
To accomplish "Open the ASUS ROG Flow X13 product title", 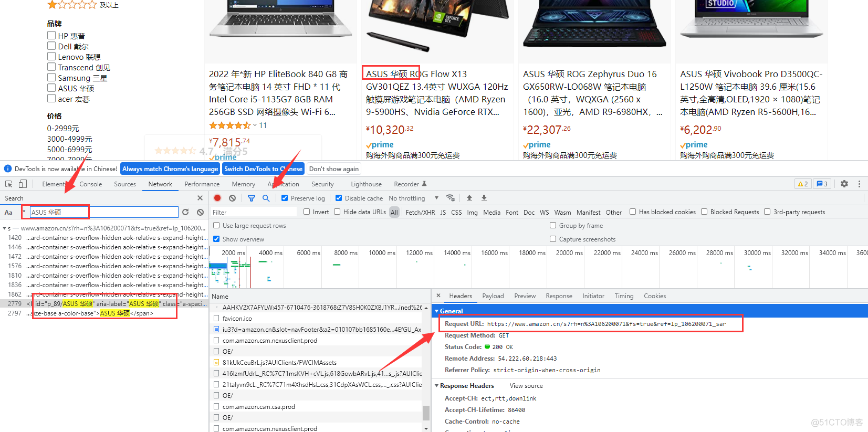I will tap(437, 93).
